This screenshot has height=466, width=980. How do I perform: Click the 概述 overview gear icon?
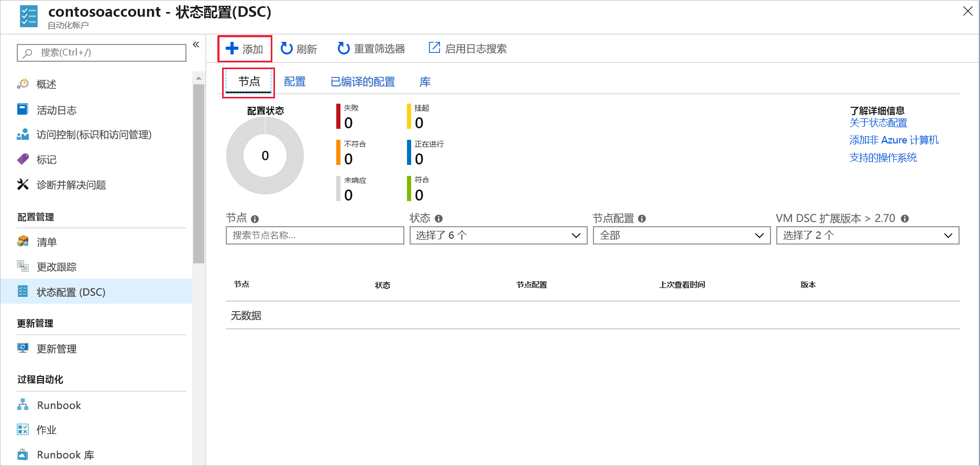point(23,84)
